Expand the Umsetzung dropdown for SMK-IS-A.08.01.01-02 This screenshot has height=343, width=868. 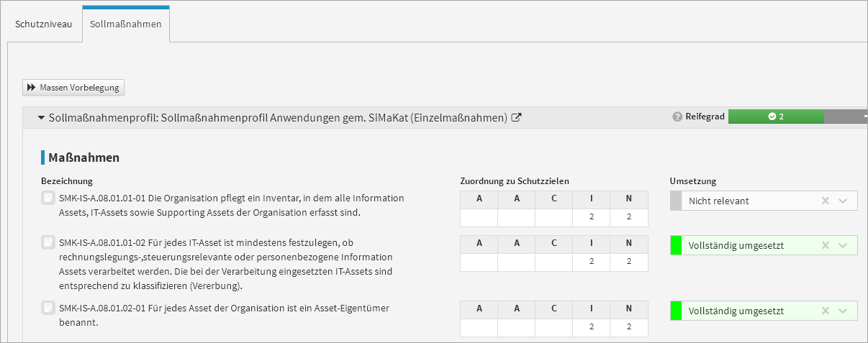tap(844, 246)
